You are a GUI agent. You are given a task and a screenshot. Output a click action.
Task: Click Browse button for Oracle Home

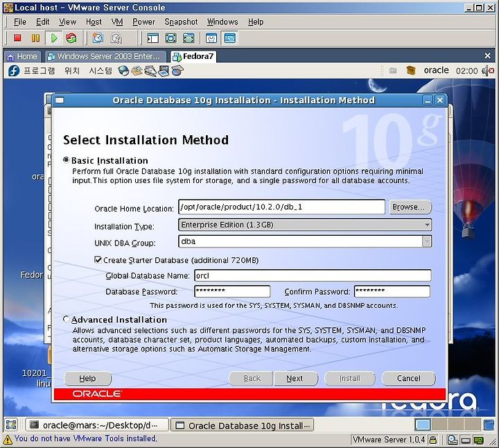(410, 207)
